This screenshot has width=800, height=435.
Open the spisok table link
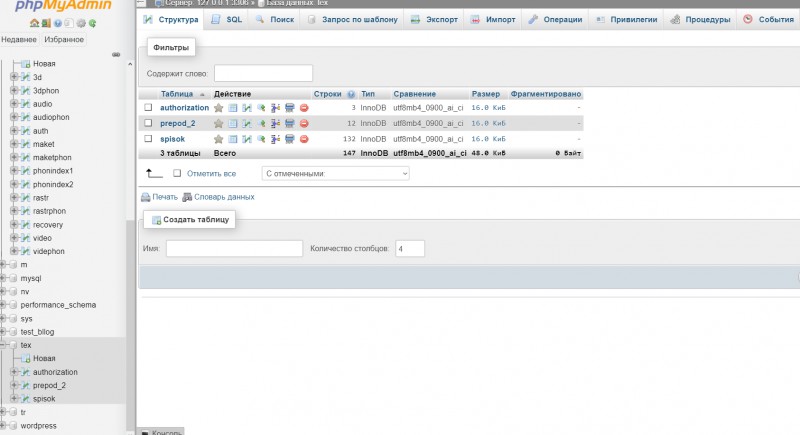[x=172, y=139]
